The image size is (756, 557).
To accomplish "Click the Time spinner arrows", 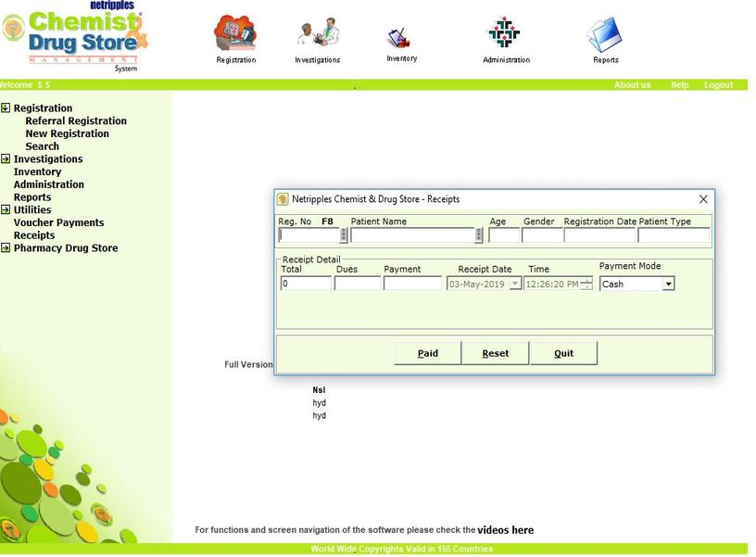I will tap(586, 284).
